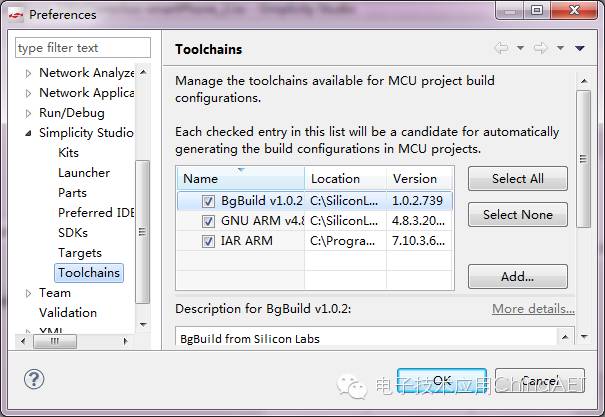Click the help question mark icon
The height and width of the screenshot is (417, 605).
point(35,379)
